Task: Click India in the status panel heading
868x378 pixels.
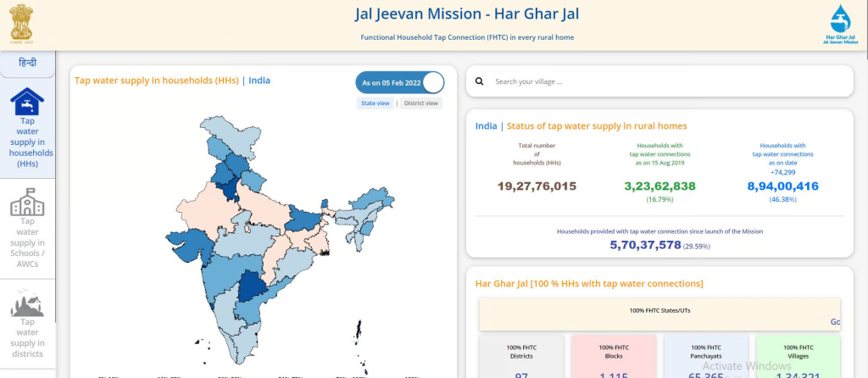Action: coord(486,125)
